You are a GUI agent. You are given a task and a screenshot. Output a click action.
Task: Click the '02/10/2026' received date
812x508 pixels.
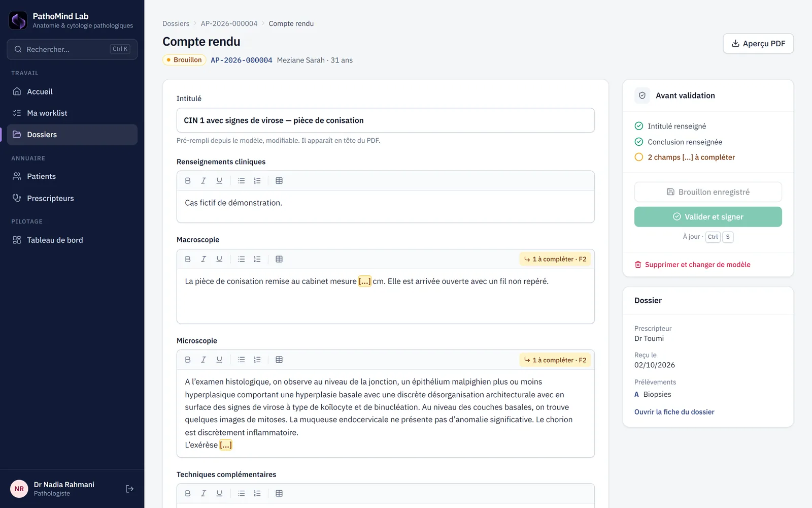(655, 365)
